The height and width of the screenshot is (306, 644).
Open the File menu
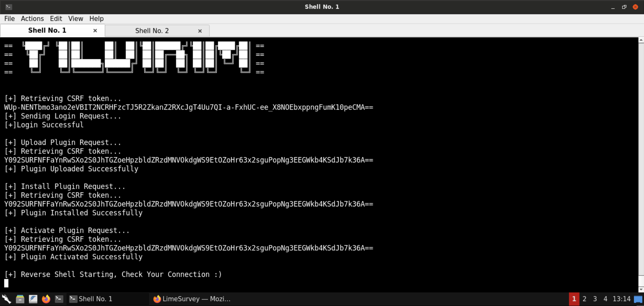tap(9, 19)
